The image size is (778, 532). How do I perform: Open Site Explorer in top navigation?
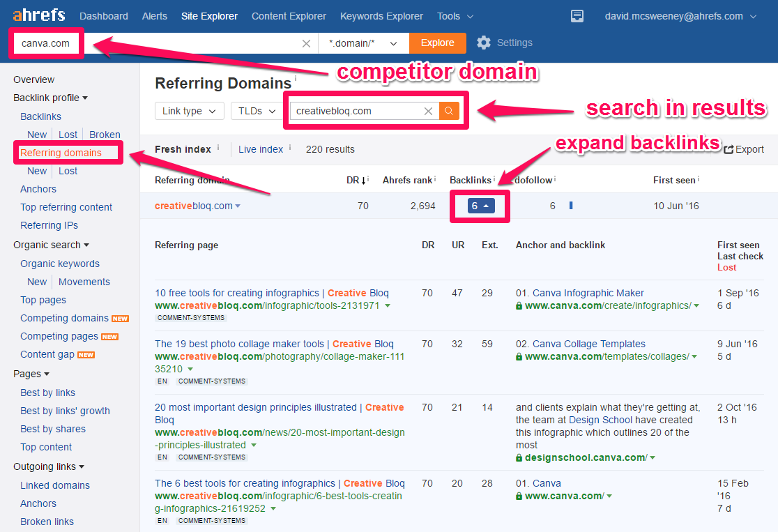coord(209,16)
